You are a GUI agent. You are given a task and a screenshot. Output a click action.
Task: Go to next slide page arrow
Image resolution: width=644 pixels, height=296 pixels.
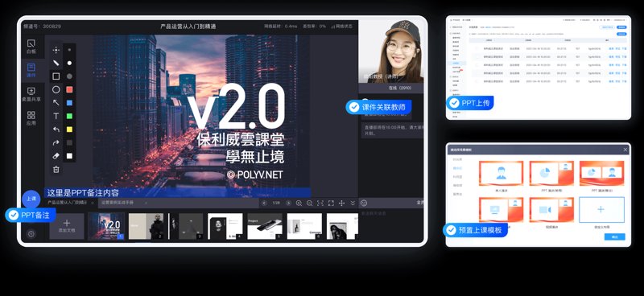click(x=288, y=203)
